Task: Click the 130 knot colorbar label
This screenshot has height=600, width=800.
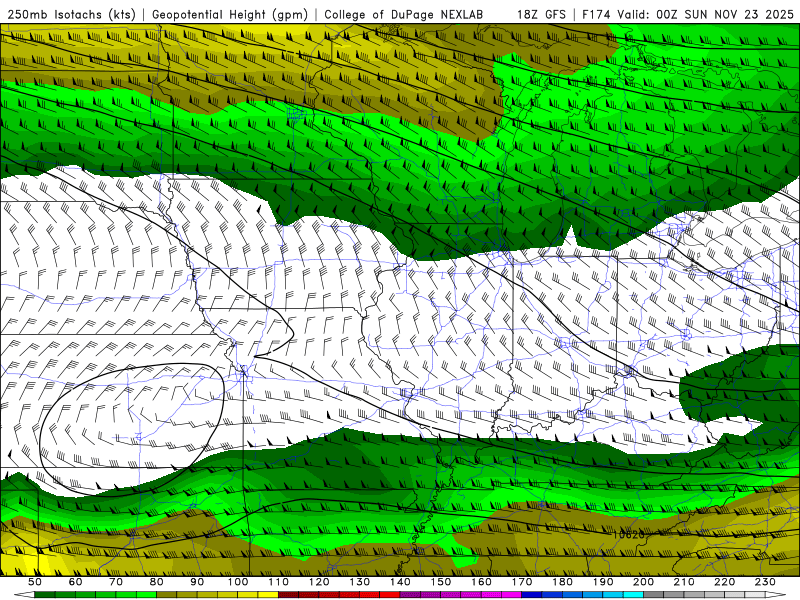Action: click(x=360, y=582)
